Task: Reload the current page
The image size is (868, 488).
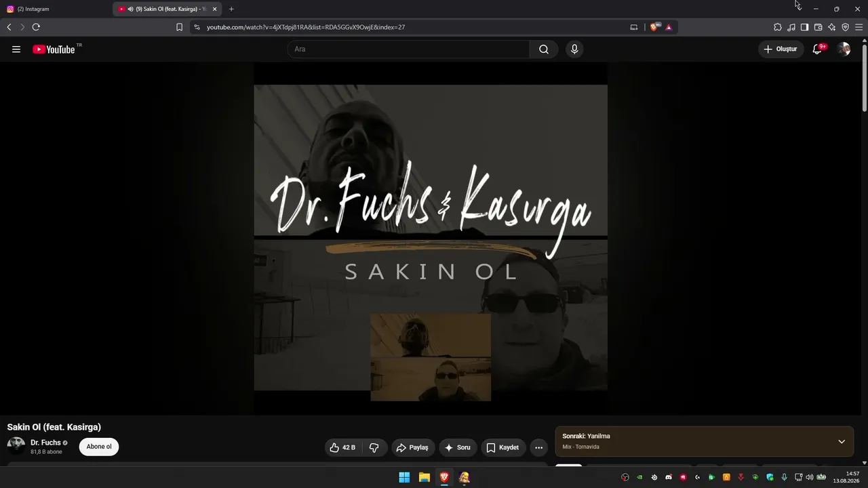Action: tap(36, 27)
